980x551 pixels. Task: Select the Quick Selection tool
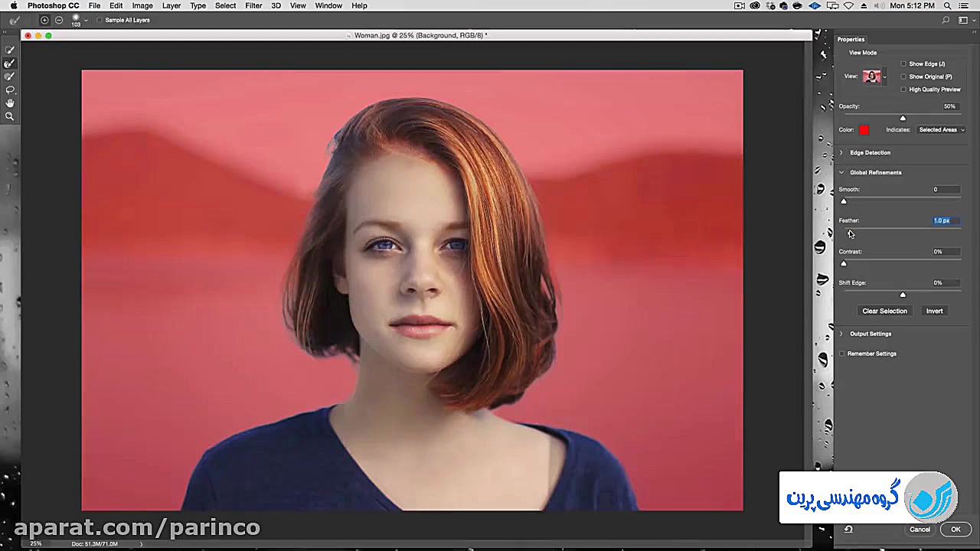click(10, 51)
